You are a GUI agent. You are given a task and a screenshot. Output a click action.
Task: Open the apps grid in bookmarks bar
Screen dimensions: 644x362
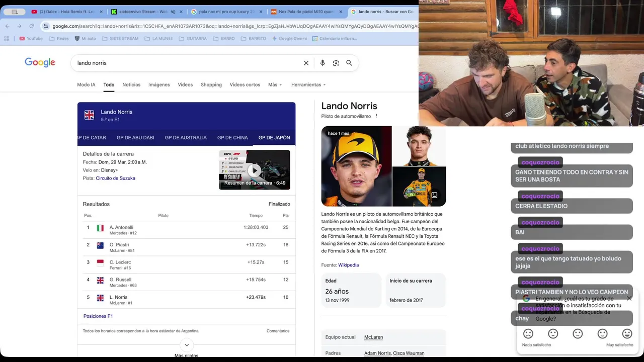7,38
